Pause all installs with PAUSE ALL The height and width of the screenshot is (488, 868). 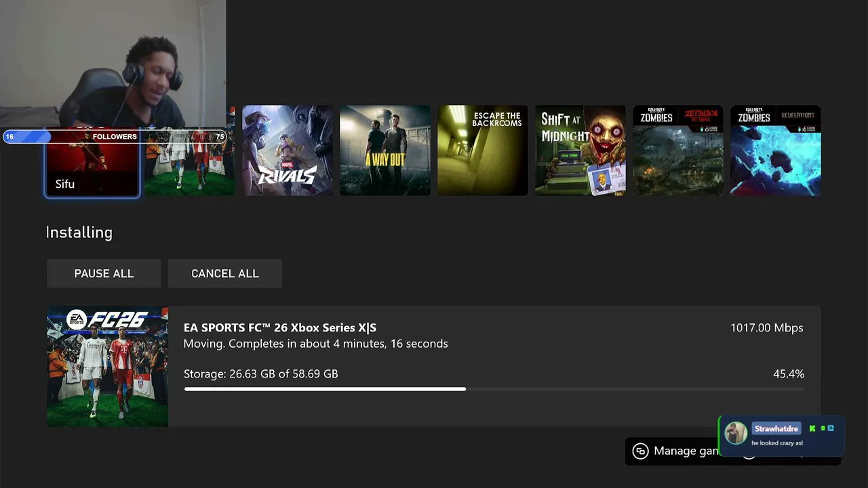pyautogui.click(x=104, y=273)
